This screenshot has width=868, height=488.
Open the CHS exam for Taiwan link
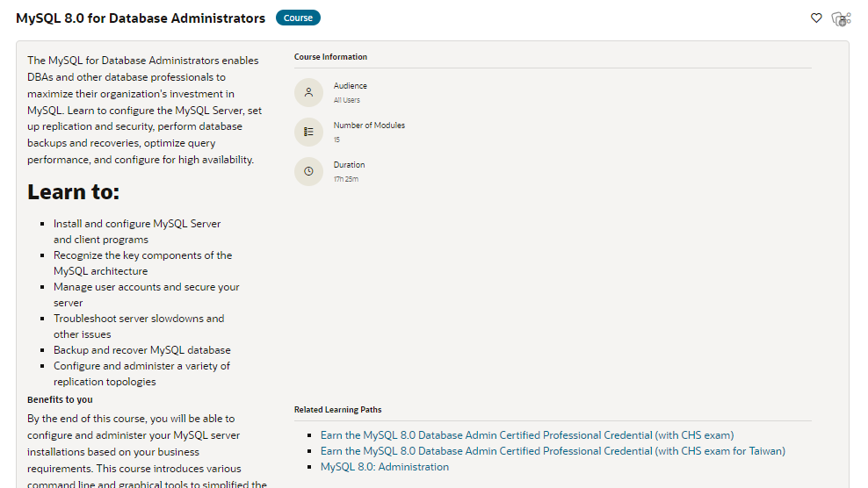553,451
